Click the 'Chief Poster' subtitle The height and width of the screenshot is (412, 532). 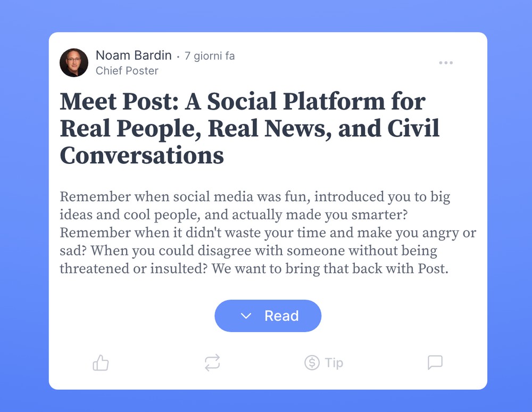coord(127,71)
